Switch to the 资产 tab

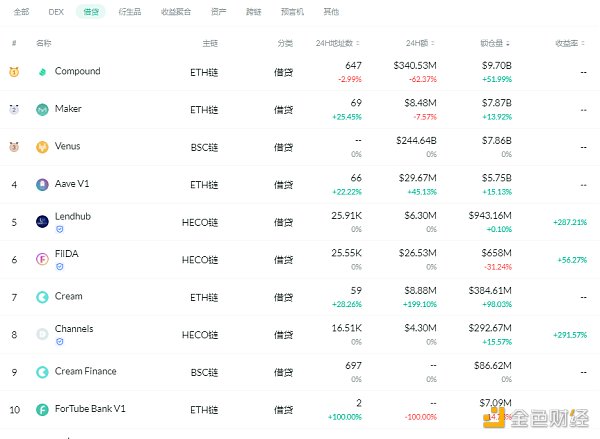point(218,12)
